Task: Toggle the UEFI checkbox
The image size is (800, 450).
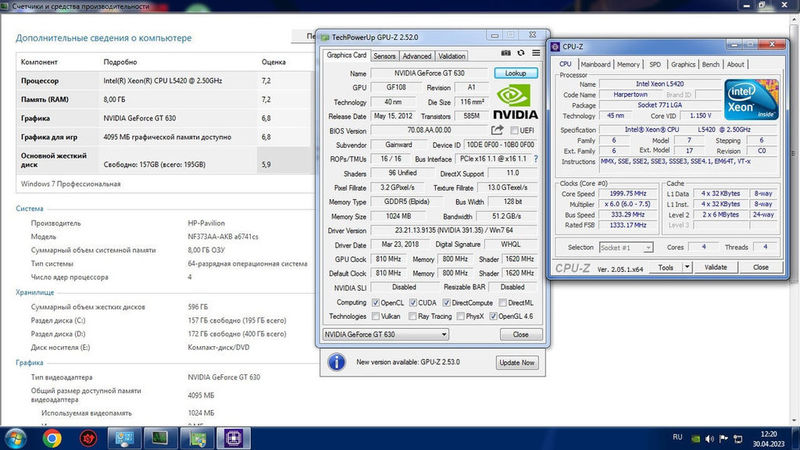Action: (514, 131)
